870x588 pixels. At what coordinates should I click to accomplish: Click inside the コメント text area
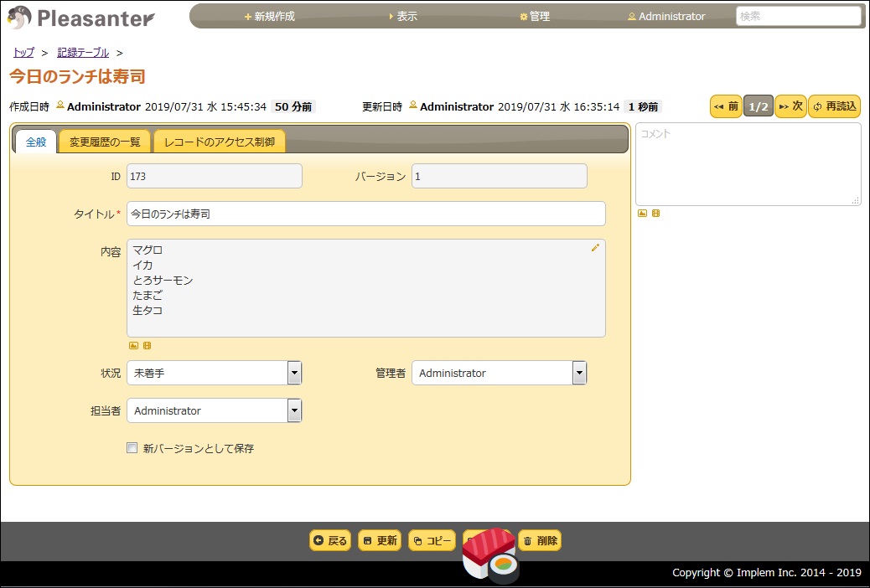click(748, 164)
